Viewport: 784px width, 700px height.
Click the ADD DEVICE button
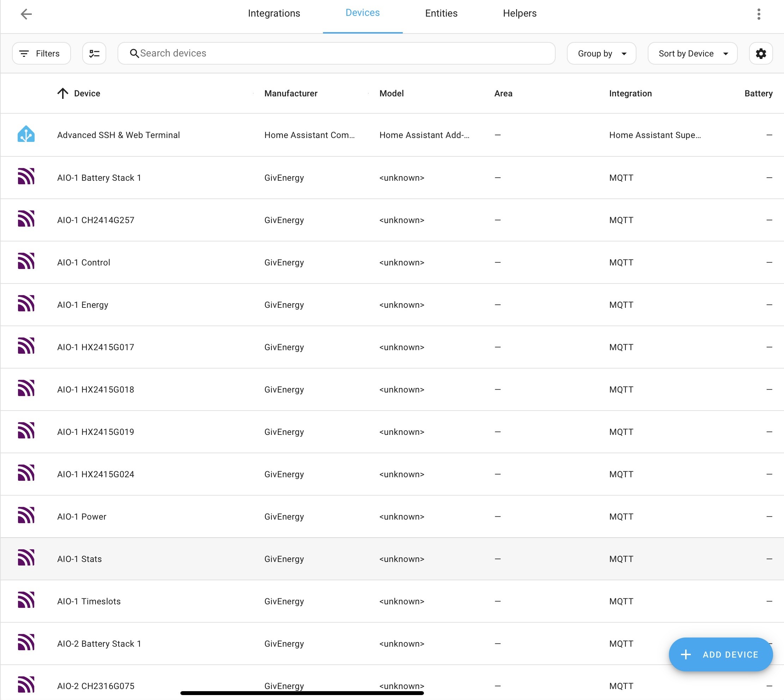tap(720, 654)
